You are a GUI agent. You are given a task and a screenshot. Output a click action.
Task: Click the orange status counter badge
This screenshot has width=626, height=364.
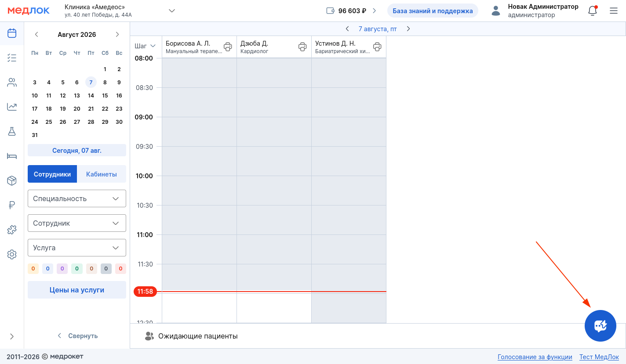click(x=33, y=269)
